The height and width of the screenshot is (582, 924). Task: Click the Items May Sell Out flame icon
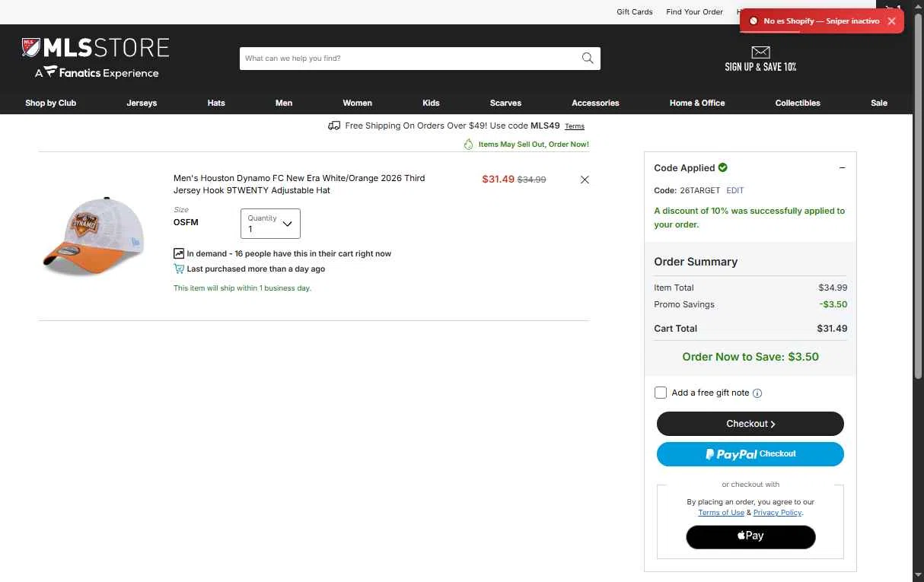coord(469,144)
